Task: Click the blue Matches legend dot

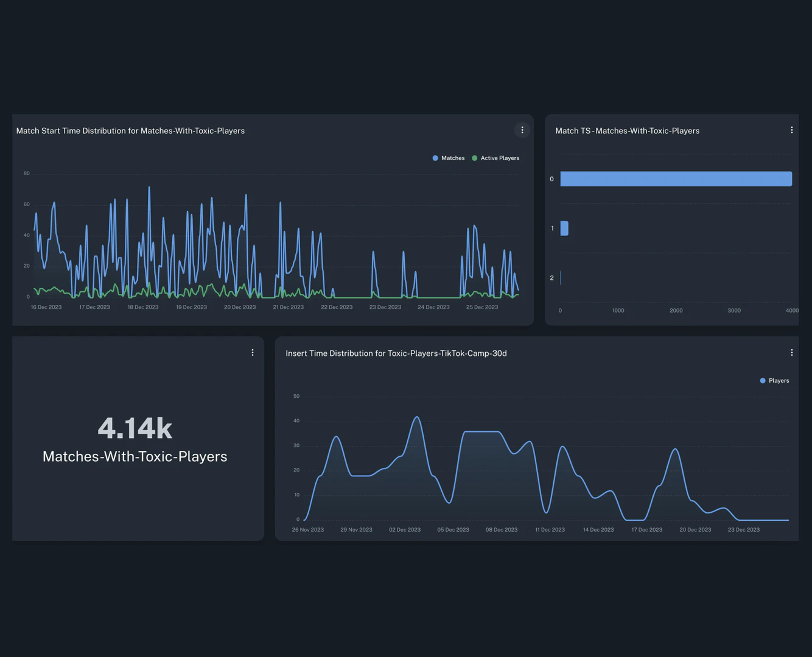Action: pos(435,158)
